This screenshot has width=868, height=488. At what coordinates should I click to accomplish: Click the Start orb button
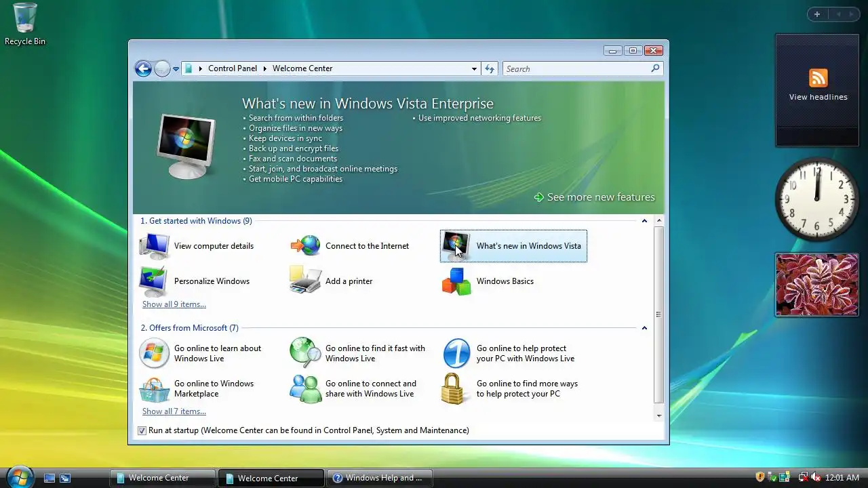[x=19, y=476]
